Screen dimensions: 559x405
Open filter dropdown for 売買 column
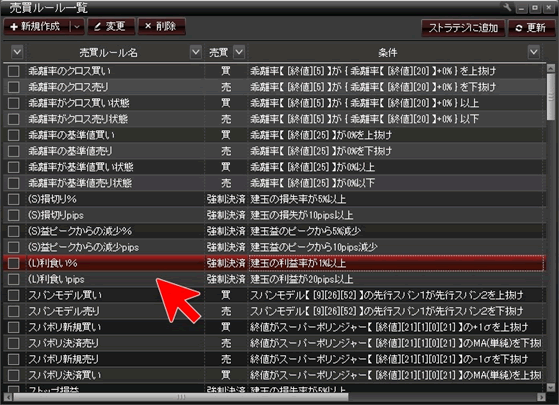click(239, 52)
